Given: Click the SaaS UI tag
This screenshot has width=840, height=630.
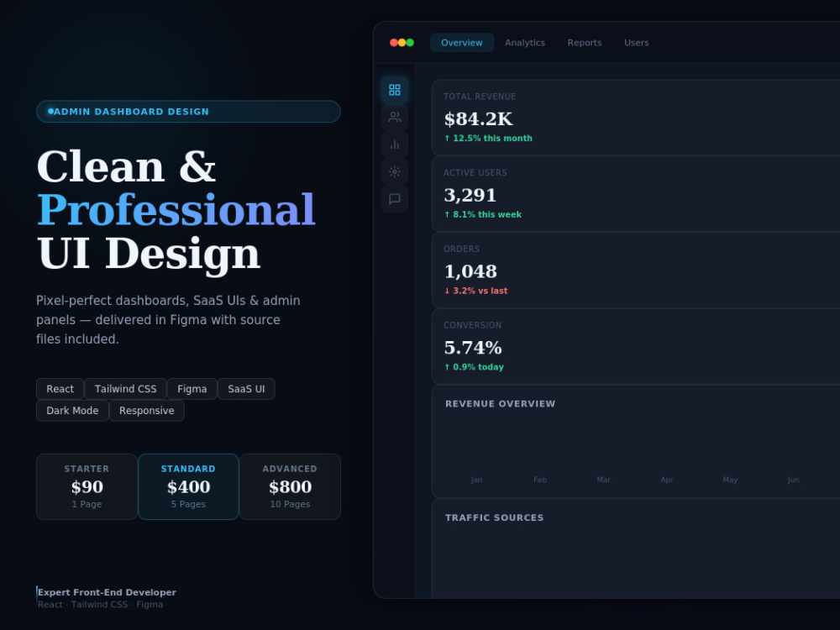Looking at the screenshot, I should (246, 389).
